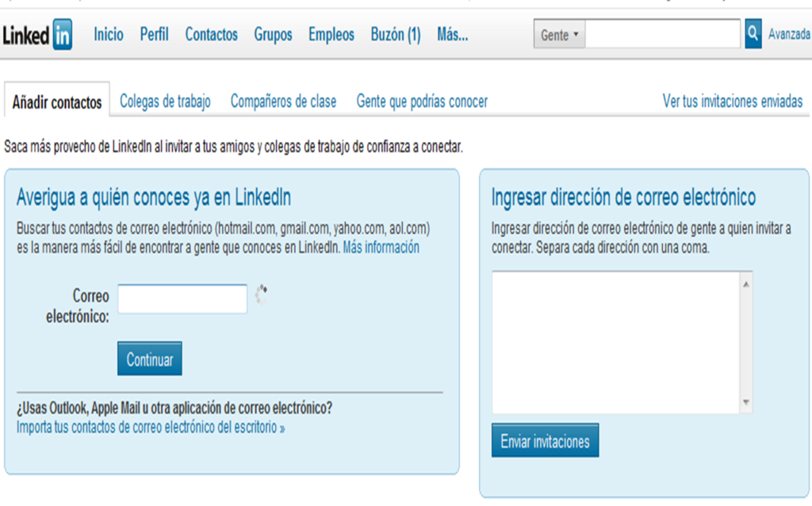Viewport: 812px width, 506px height.
Task: Click the Enviar invitaciones button
Action: 546,440
